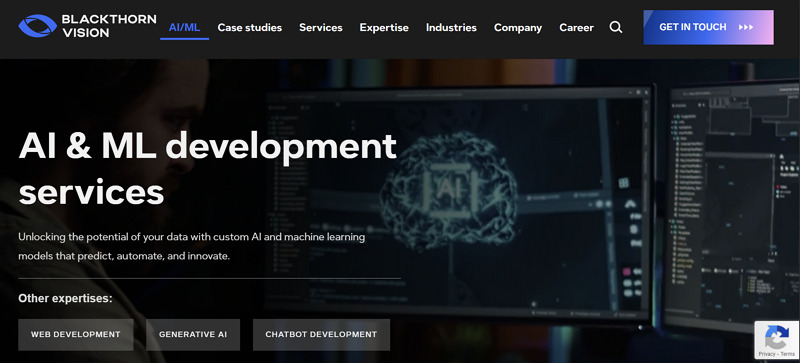Click the Blackthorn Vision logo
Image resolution: width=800 pixels, height=363 pixels.
pos(87,26)
